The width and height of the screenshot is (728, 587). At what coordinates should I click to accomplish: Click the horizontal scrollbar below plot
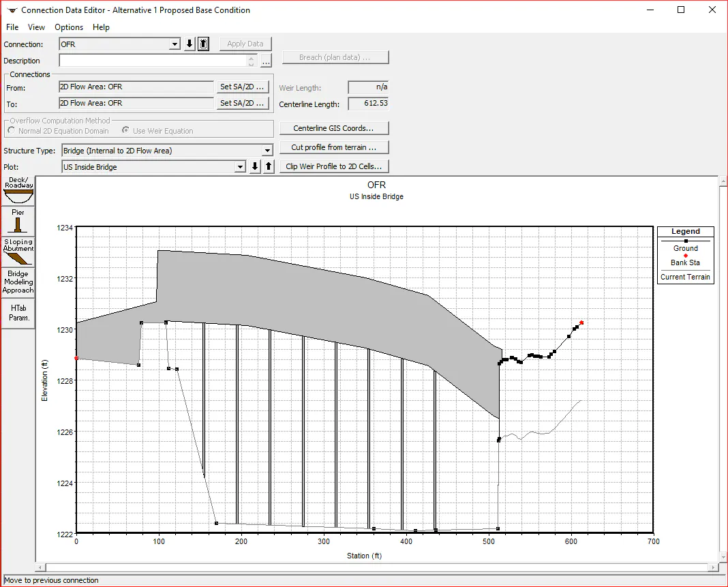(x=376, y=567)
